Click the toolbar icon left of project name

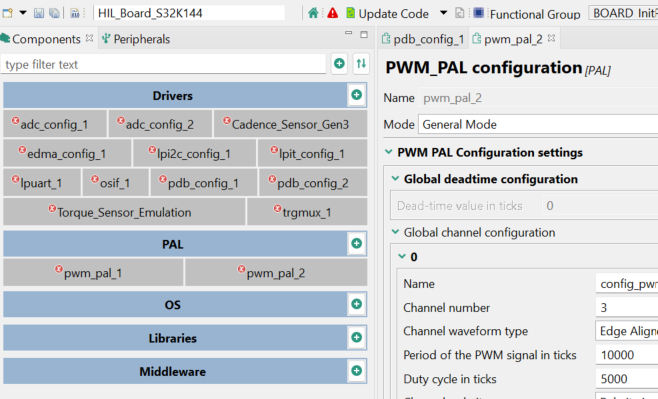coord(75,13)
